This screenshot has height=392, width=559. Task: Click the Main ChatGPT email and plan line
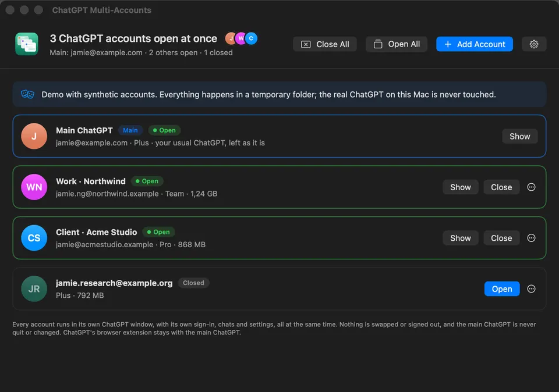point(160,142)
